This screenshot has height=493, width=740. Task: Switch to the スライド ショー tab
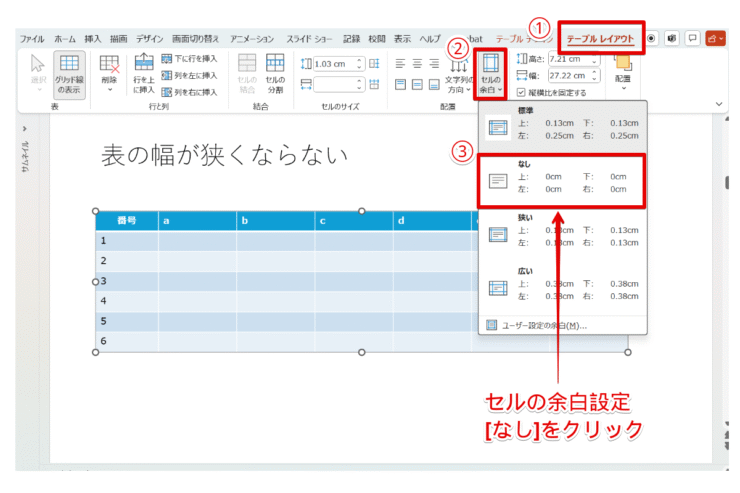point(309,39)
